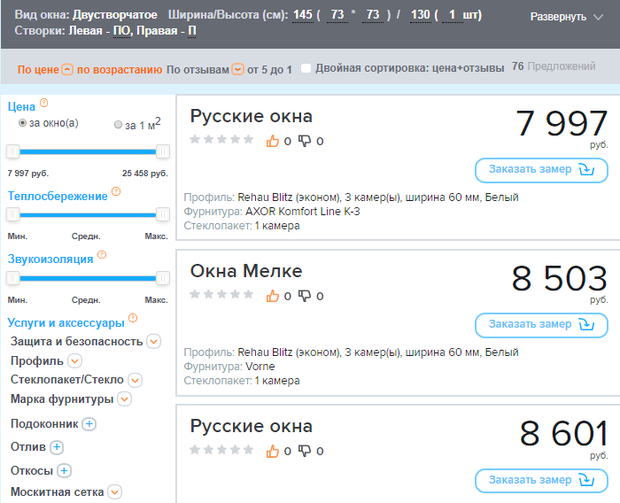The height and width of the screenshot is (503, 620).
Task: Order measurement for Окна Мелке 8 503 offer
Action: pyautogui.click(x=541, y=325)
